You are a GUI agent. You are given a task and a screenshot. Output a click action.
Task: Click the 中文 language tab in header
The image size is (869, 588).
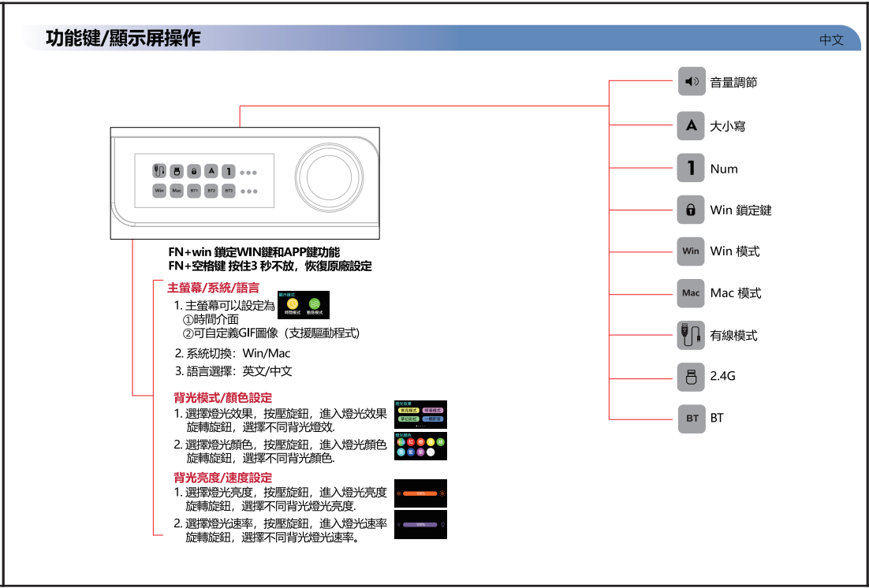point(831,39)
